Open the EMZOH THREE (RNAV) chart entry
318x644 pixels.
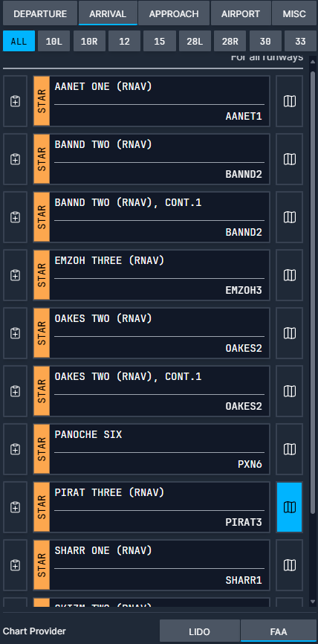pyautogui.click(x=152, y=275)
